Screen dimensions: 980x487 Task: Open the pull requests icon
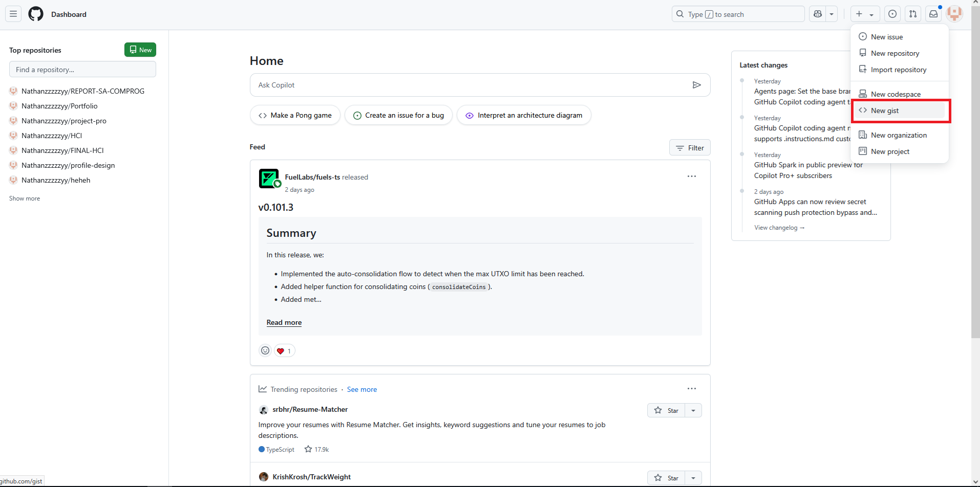[x=913, y=14]
